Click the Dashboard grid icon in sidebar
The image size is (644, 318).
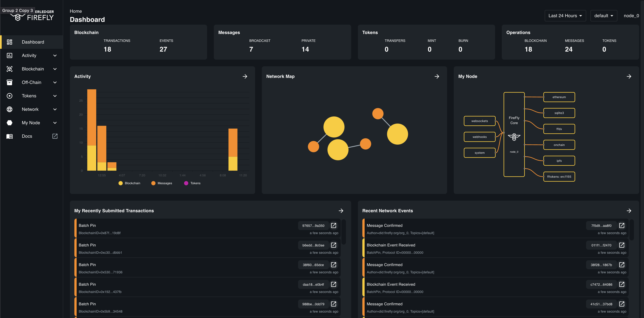[x=10, y=42]
